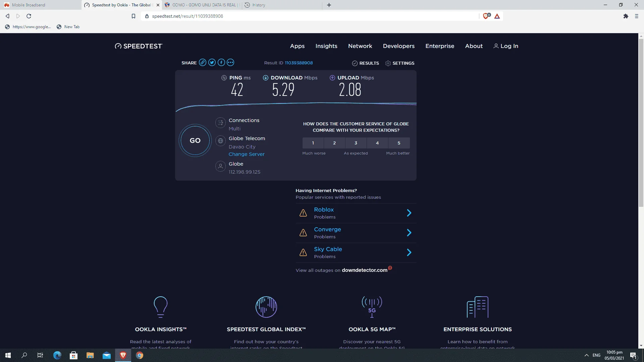Bookmark this page
Image resolution: width=644 pixels, height=362 pixels.
pyautogui.click(x=133, y=16)
